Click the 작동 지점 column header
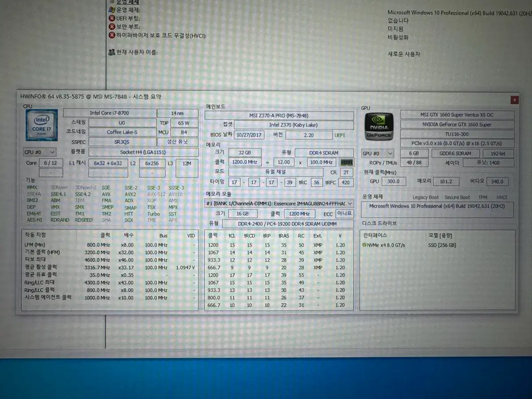Image resolution: width=532 pixels, height=399 pixels. coord(35,235)
